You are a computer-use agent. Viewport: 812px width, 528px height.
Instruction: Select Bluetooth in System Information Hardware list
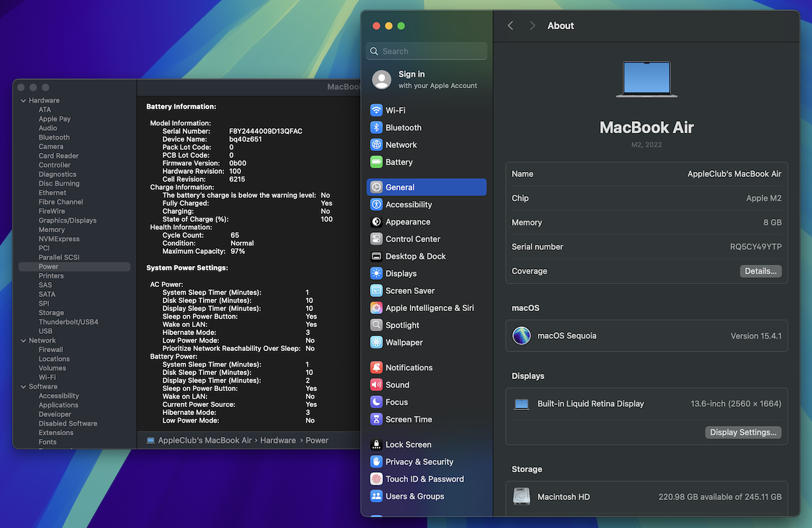[x=54, y=137]
